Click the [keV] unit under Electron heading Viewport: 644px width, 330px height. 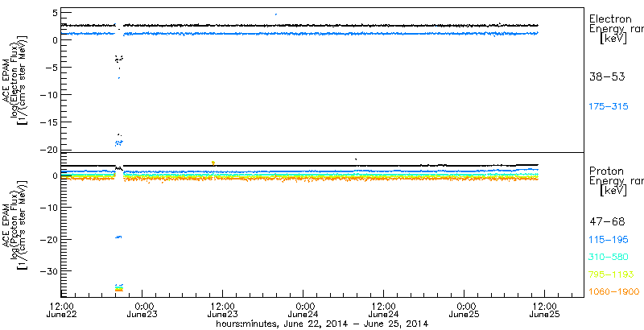[x=613, y=39]
